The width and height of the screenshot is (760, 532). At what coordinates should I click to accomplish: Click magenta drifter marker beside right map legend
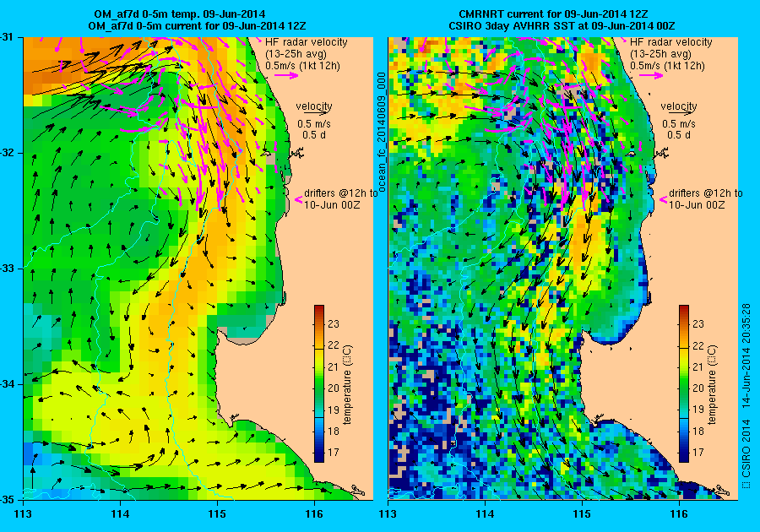(663, 199)
